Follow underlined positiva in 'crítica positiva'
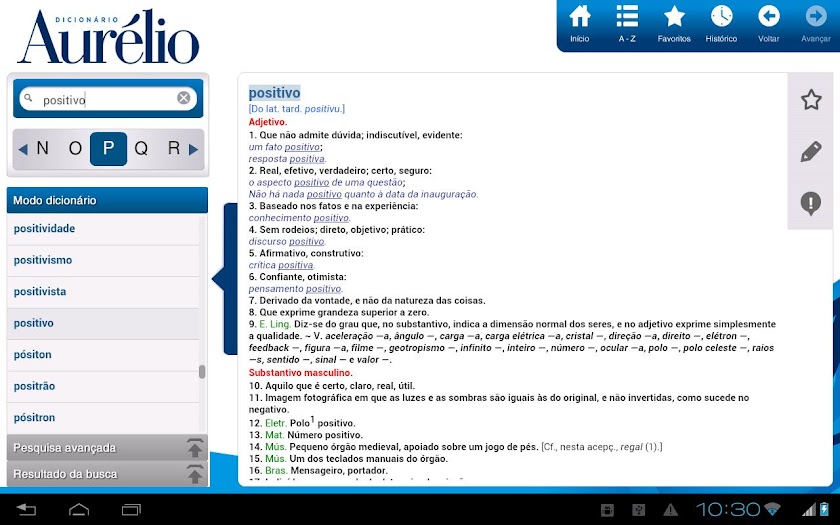 click(x=296, y=265)
